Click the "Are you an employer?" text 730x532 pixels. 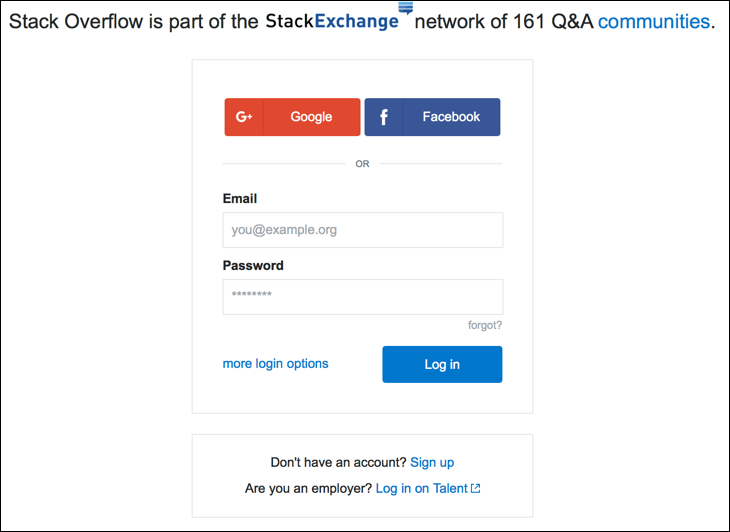coord(308,489)
